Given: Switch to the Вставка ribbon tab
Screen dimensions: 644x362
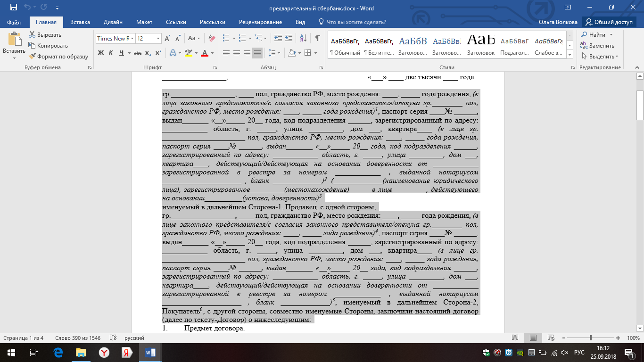Looking at the screenshot, I should click(x=80, y=22).
